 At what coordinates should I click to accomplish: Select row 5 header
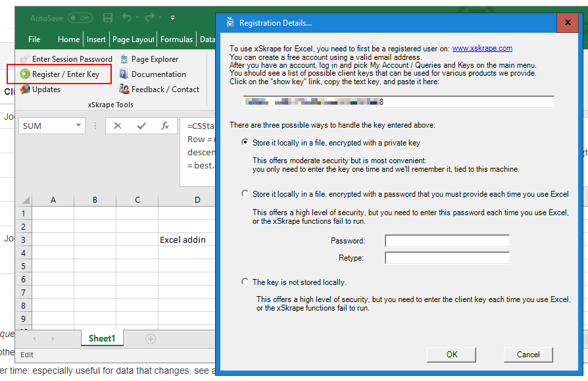(x=23, y=267)
